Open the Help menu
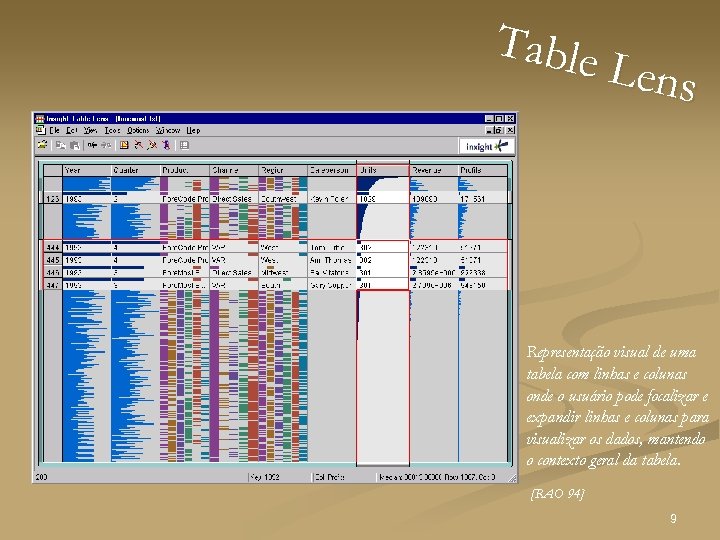Viewport: 720px width, 540px height. click(193, 130)
